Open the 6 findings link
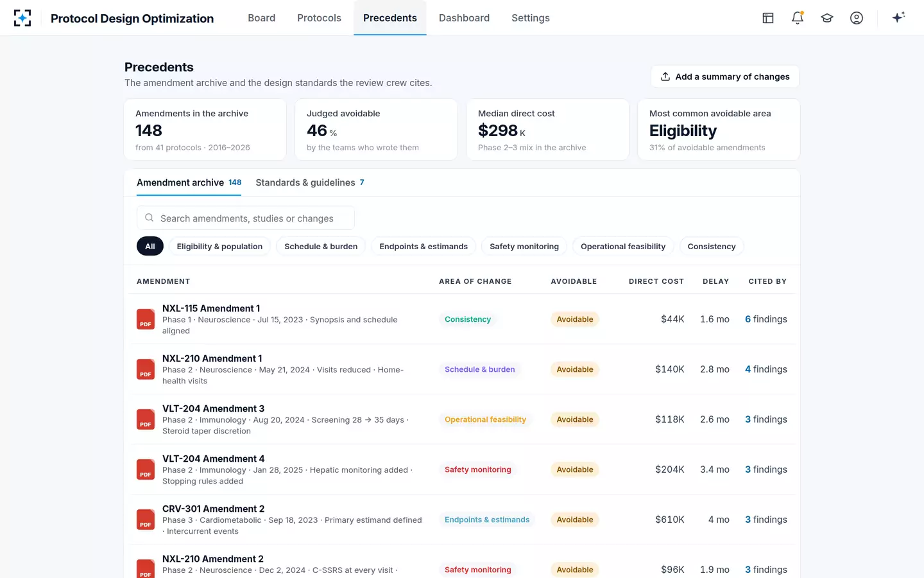 766,319
